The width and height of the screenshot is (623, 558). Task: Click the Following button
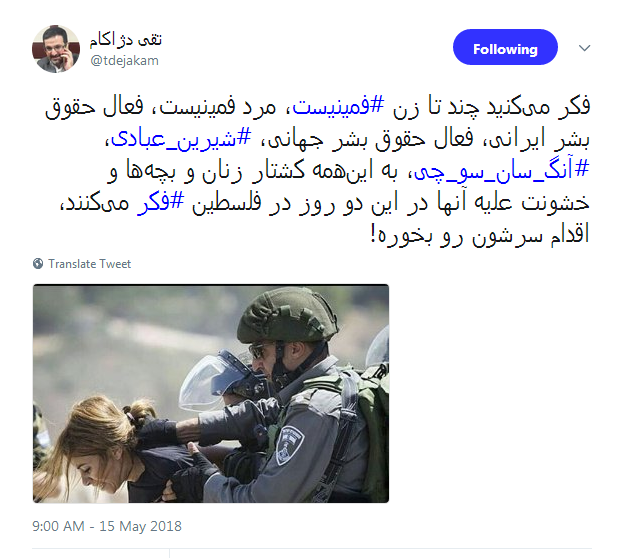[505, 47]
